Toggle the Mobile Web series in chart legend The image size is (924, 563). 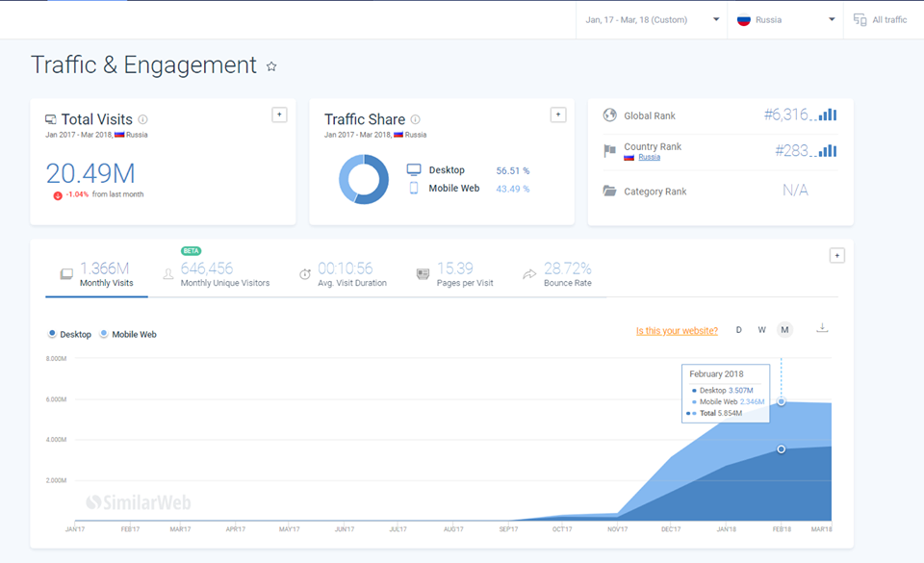coord(127,334)
